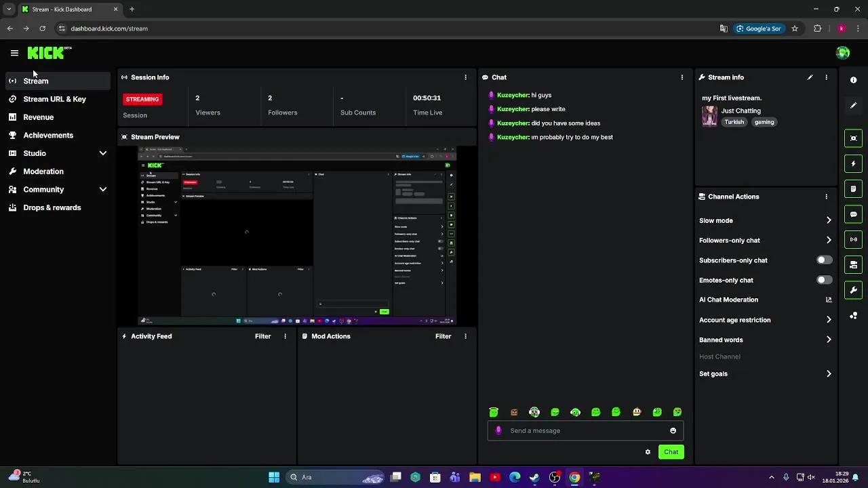This screenshot has width=868, height=488.
Task: Focus the Send a message field
Action: (585, 430)
